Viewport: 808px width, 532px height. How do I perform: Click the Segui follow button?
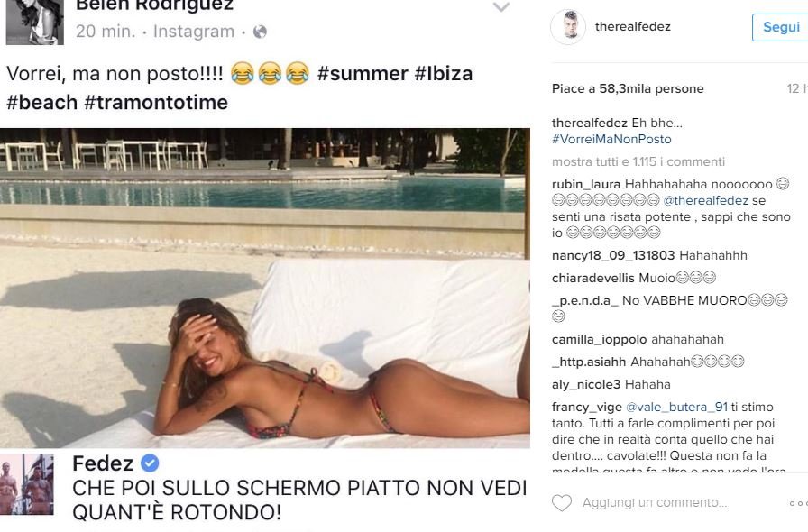click(781, 27)
